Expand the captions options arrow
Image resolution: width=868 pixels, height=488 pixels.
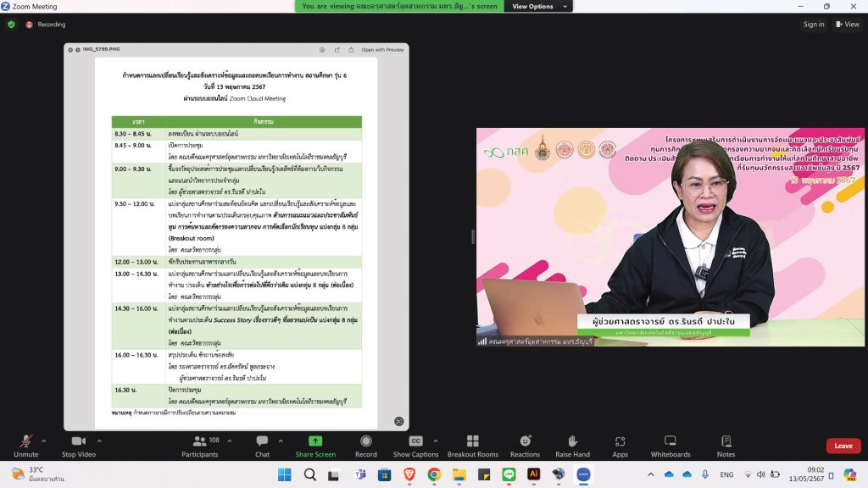(436, 441)
